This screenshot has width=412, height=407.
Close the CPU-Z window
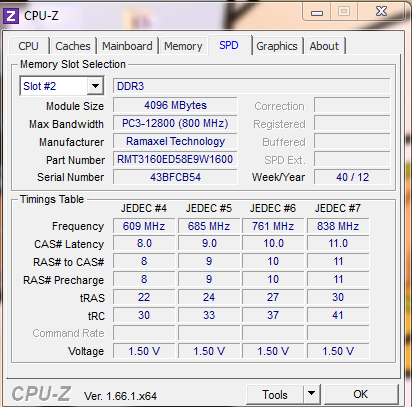pyautogui.click(x=381, y=12)
